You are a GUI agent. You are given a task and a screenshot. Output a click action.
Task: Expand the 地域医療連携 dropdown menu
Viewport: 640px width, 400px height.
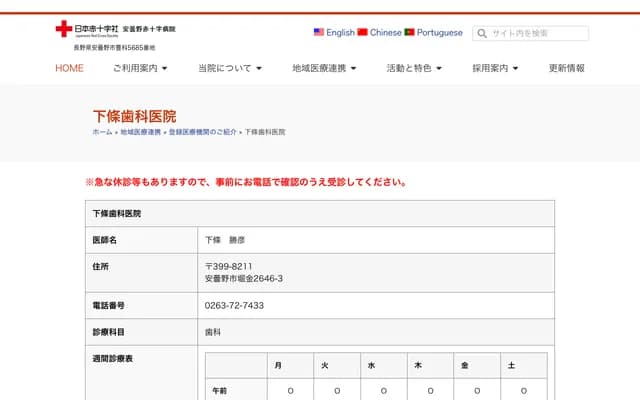(x=324, y=68)
